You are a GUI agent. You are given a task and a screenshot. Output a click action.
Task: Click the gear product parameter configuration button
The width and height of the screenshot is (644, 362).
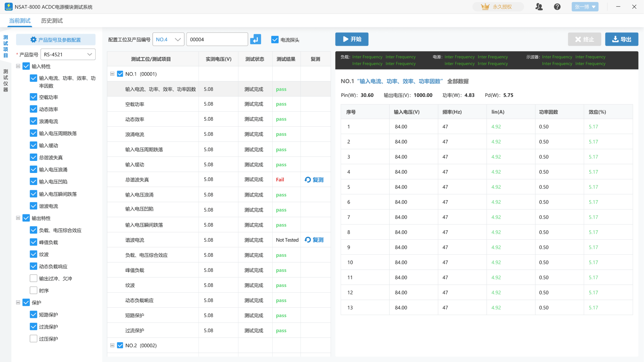click(56, 40)
